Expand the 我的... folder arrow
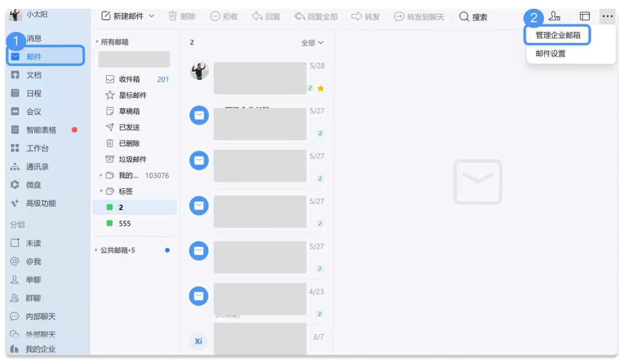The image size is (620, 364). coord(101,175)
